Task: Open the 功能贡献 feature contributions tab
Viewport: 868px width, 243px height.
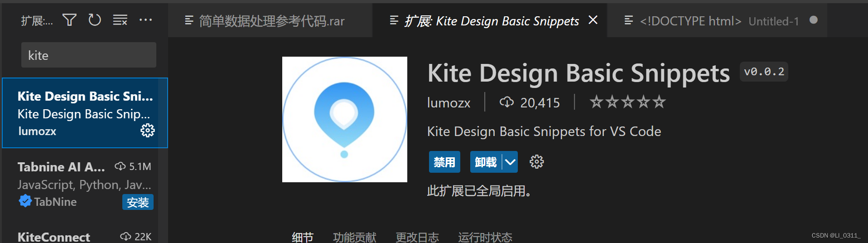Action: (355, 237)
